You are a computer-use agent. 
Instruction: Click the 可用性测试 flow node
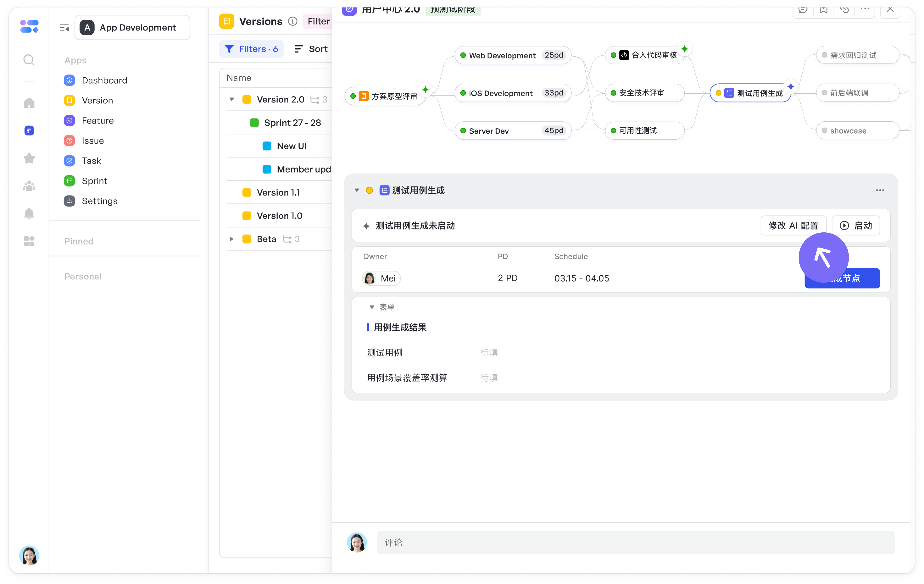645,131
